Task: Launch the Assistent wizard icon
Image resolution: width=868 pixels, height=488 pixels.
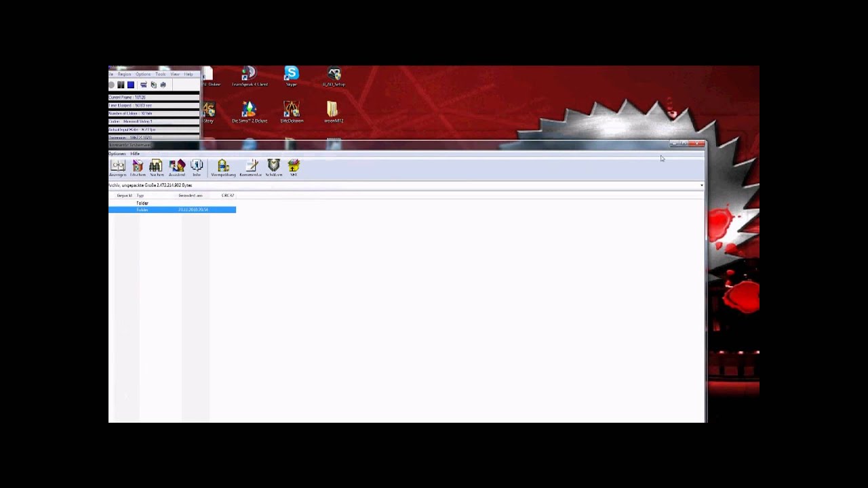Action: click(177, 168)
